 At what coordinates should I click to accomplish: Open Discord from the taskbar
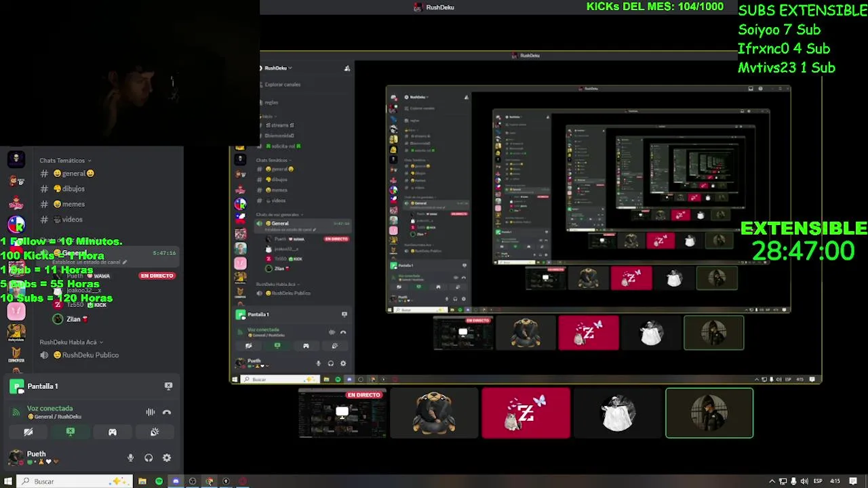point(176,481)
